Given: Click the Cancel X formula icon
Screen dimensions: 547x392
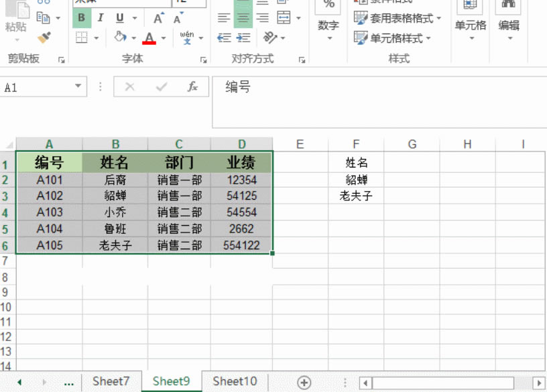Looking at the screenshot, I should coord(130,87).
